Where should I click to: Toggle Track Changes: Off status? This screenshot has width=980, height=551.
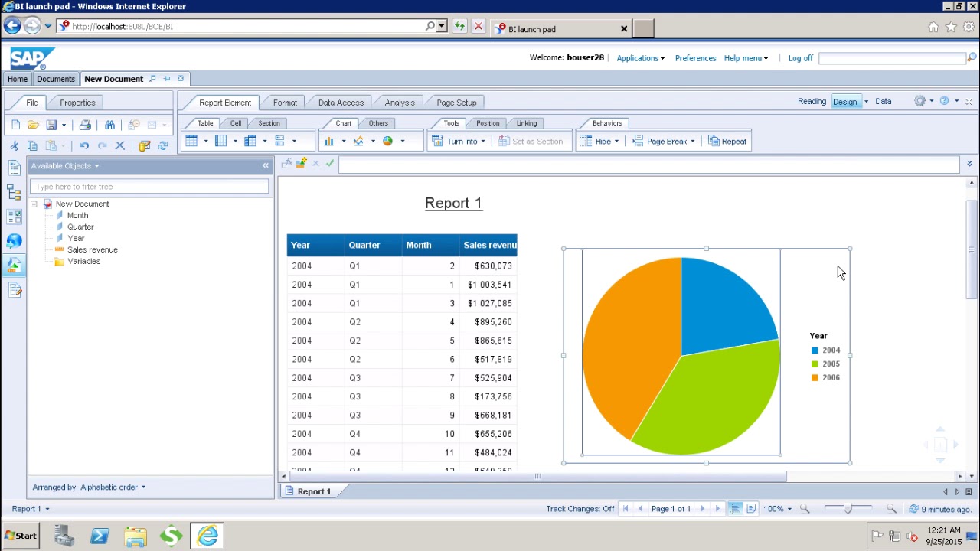(580, 509)
